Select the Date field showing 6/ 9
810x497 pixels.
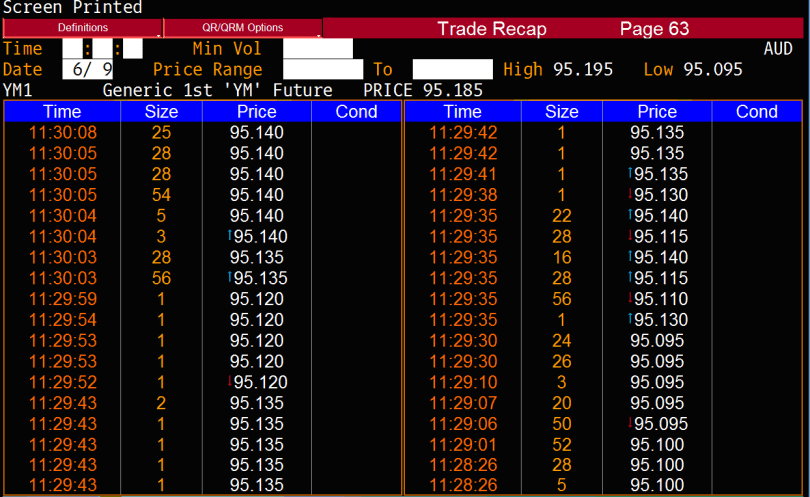[87, 69]
